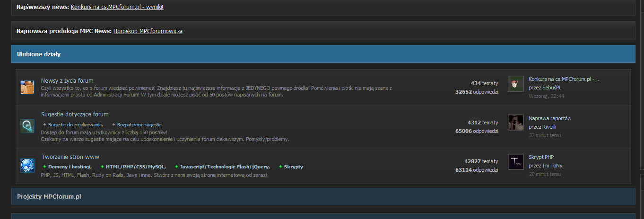
Task: Click the green plus before Skrypty
Action: coord(280,167)
